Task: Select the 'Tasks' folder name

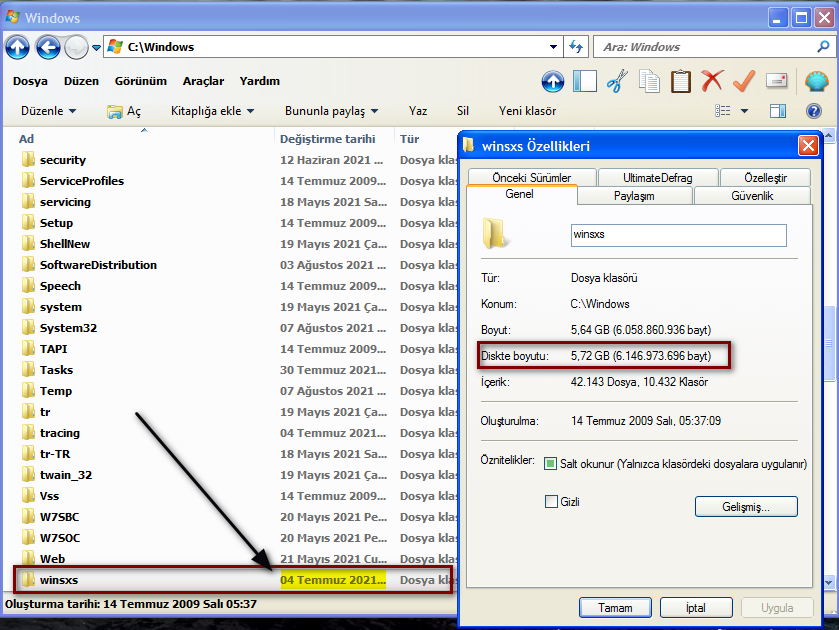Action: [x=56, y=370]
